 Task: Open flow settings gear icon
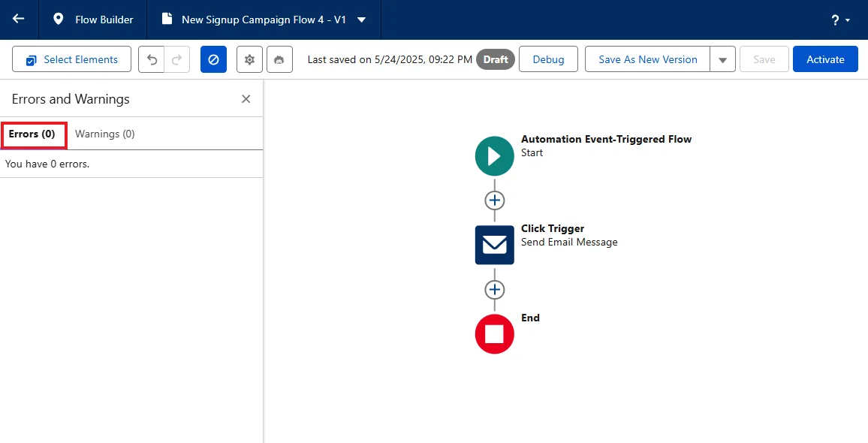tap(249, 59)
